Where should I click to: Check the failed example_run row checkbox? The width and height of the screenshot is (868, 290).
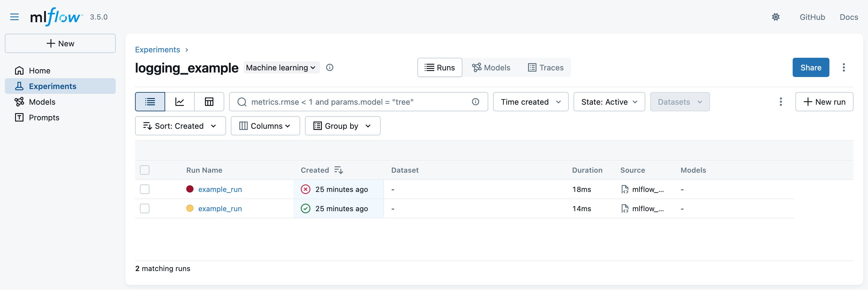point(145,190)
